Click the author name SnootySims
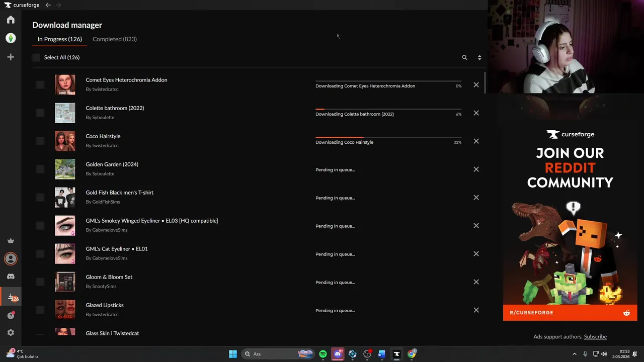The width and height of the screenshot is (644, 362). (x=104, y=287)
